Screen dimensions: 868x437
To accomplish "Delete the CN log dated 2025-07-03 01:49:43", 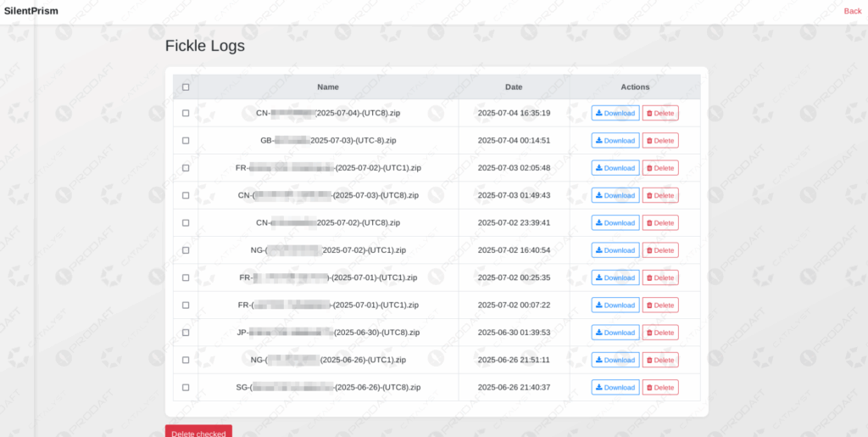I will click(659, 195).
